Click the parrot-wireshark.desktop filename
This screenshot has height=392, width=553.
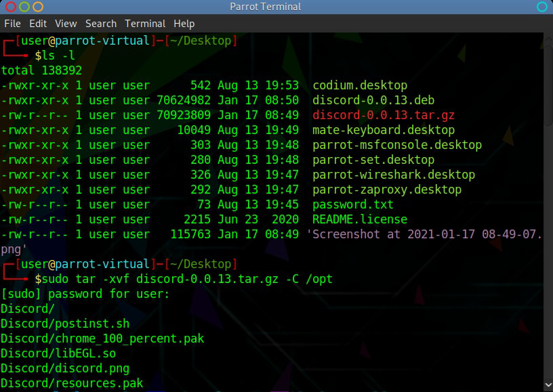[393, 175]
